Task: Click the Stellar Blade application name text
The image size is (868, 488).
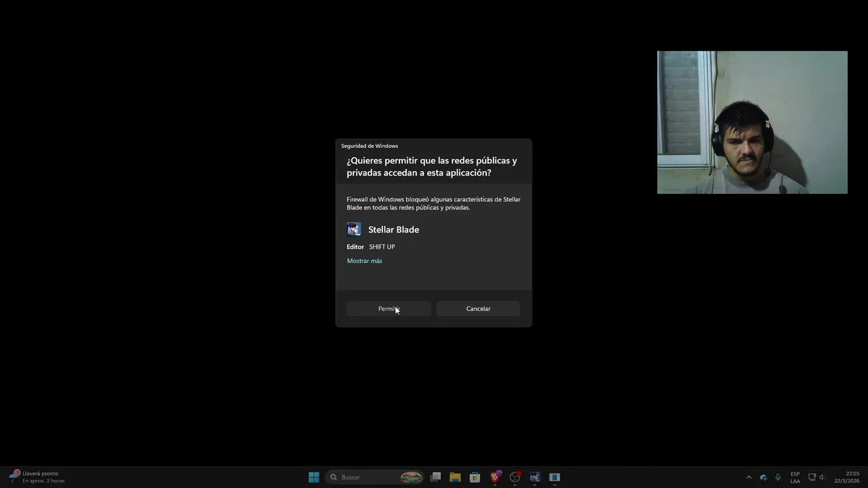Action: coord(393,230)
